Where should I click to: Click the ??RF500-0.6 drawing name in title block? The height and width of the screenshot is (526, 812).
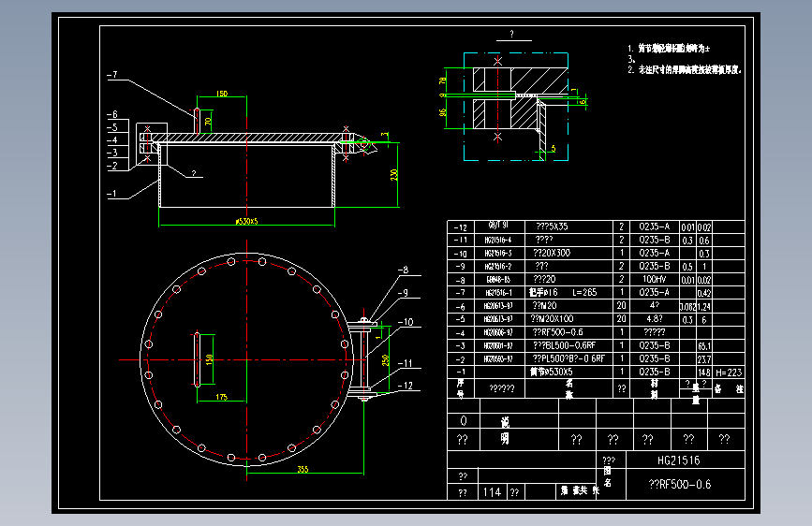[679, 485]
